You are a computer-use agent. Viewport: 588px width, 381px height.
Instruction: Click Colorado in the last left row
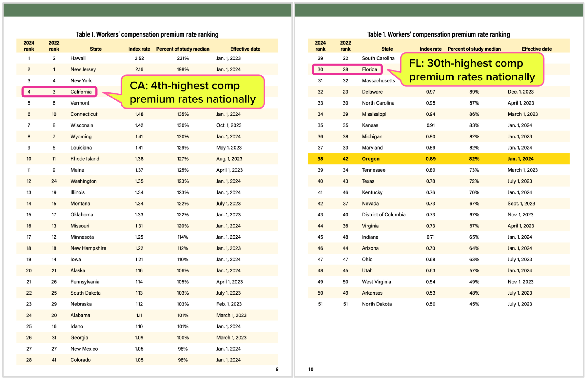pyautogui.click(x=81, y=360)
